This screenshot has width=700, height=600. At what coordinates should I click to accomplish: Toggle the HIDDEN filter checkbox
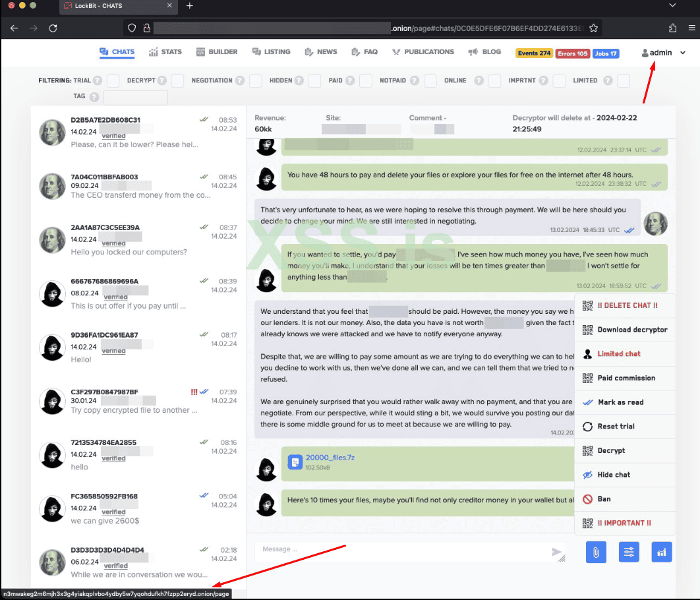pos(314,81)
